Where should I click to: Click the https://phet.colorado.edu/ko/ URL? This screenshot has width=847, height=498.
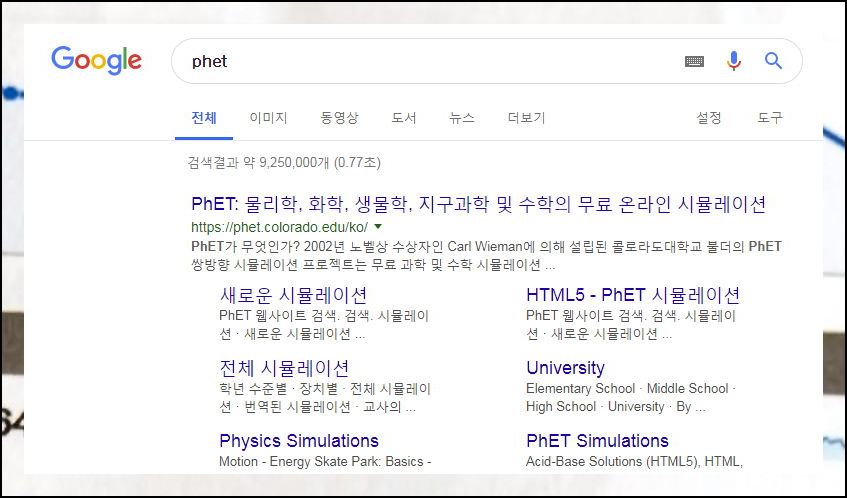[280, 227]
